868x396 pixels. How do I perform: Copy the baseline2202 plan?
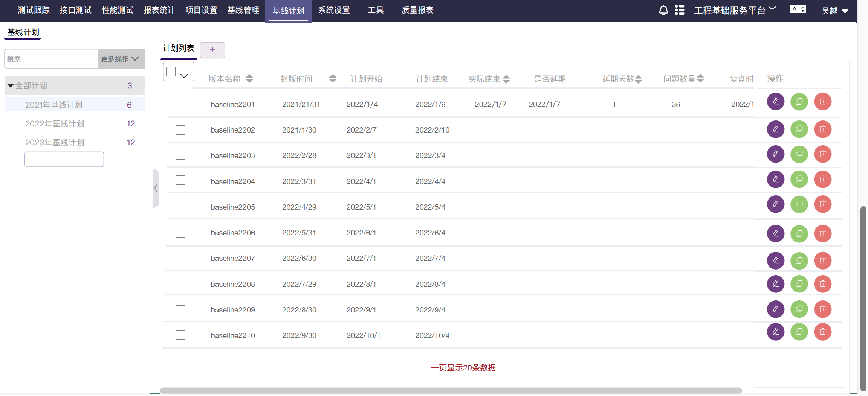(x=799, y=129)
